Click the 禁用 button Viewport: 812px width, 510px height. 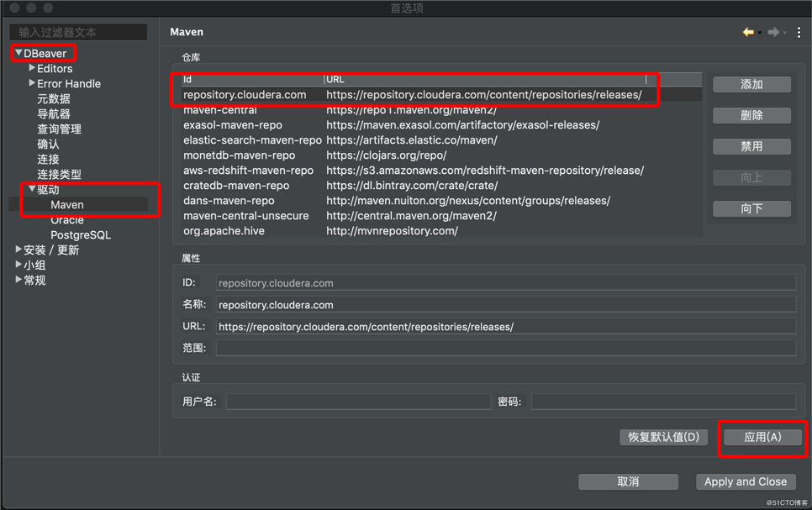751,146
